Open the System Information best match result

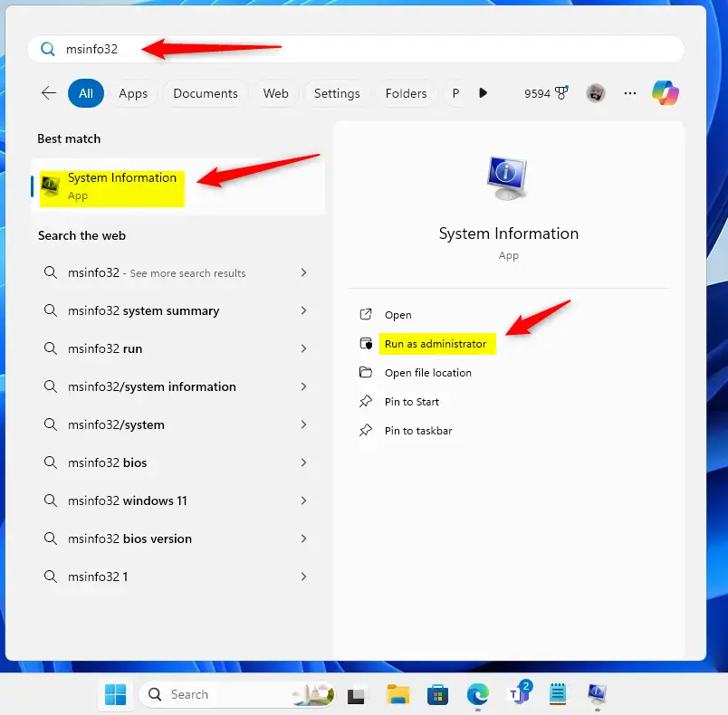(x=178, y=186)
